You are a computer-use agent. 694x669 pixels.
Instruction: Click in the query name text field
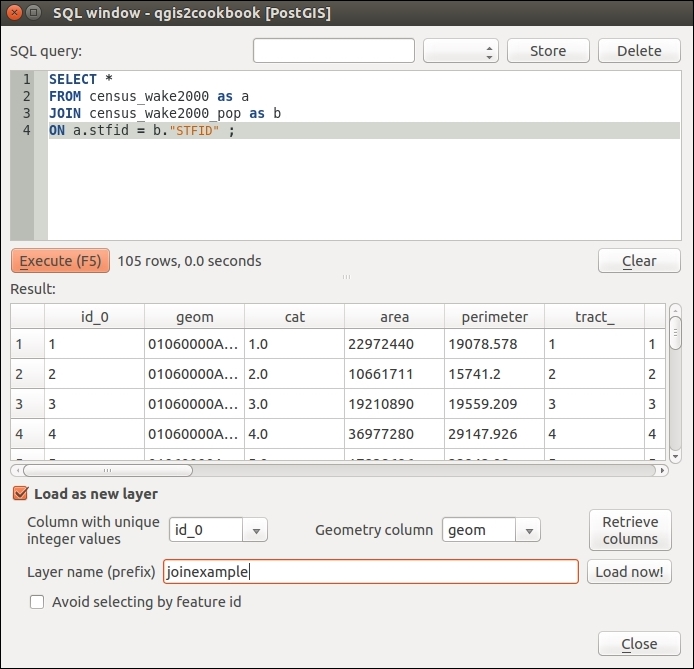(333, 51)
